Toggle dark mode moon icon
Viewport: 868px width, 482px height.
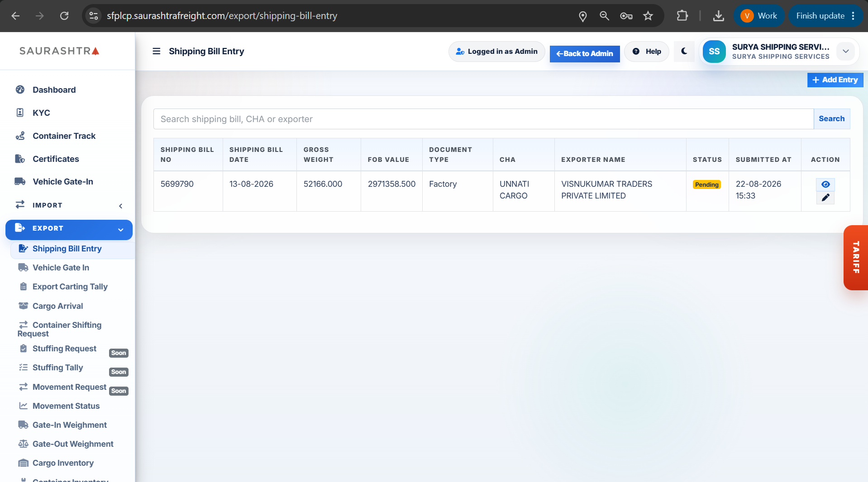684,51
